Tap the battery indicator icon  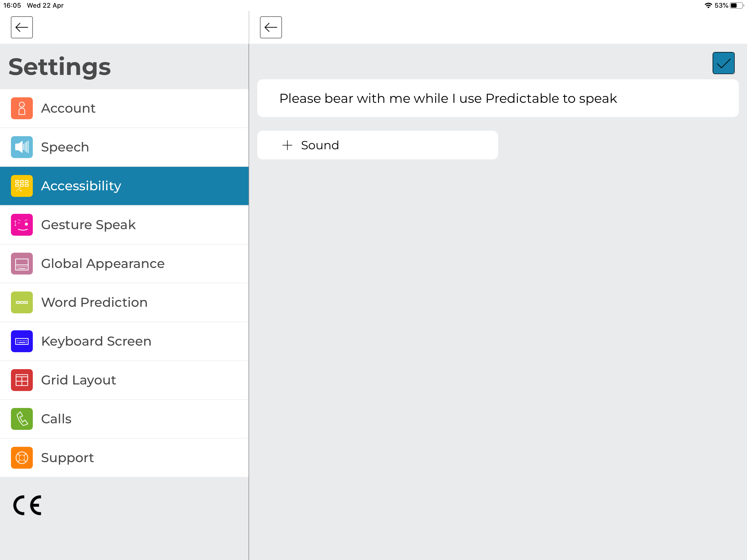tap(737, 5)
